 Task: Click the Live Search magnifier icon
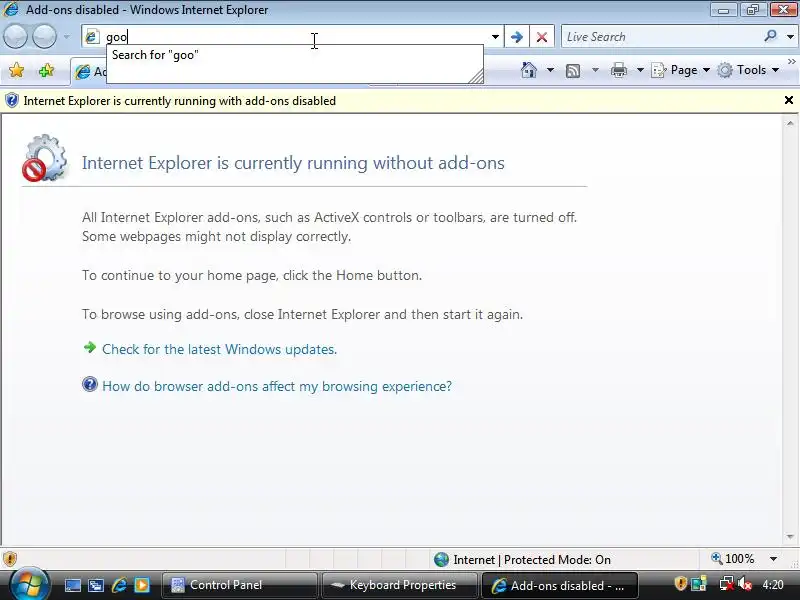click(770, 36)
